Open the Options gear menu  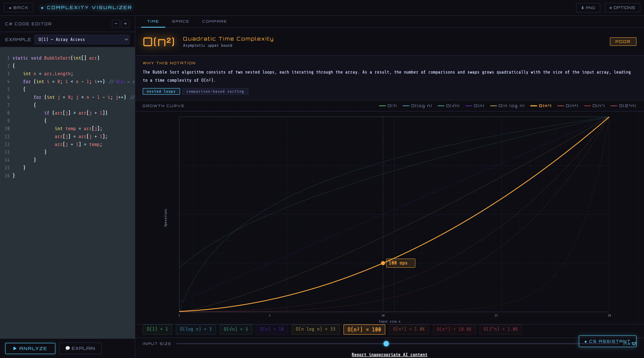tap(622, 8)
